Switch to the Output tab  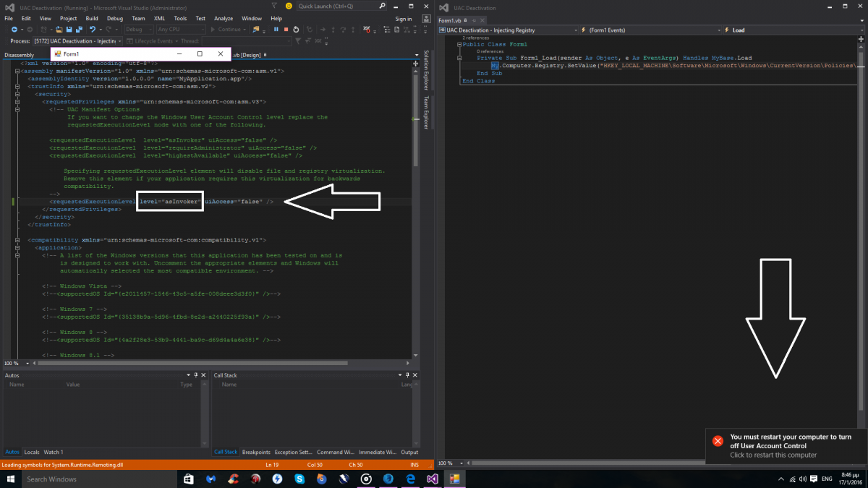point(410,452)
